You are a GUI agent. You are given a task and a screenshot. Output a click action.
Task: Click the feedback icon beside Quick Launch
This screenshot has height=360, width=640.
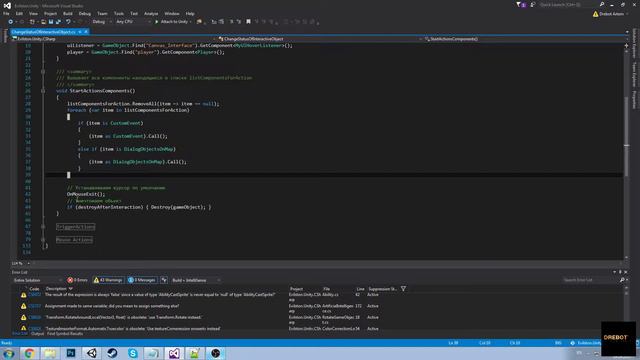click(533, 4)
